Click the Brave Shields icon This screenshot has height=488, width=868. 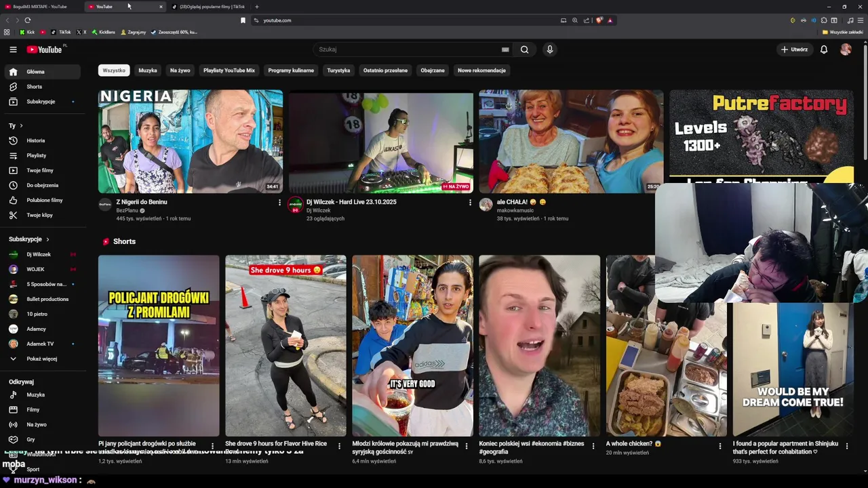pos(599,20)
